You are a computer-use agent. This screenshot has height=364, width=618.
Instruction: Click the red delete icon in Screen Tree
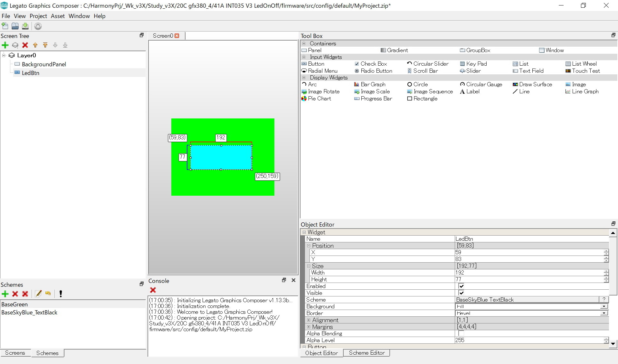(x=25, y=45)
